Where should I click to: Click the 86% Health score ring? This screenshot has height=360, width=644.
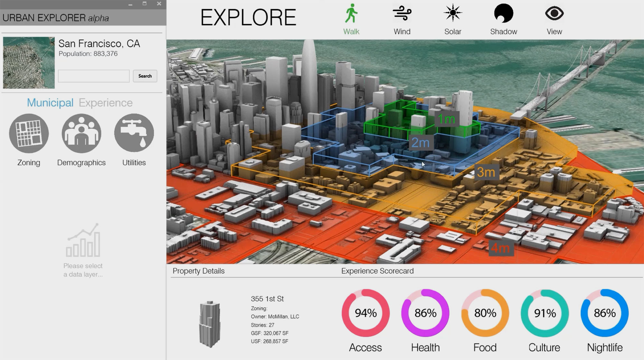click(425, 313)
